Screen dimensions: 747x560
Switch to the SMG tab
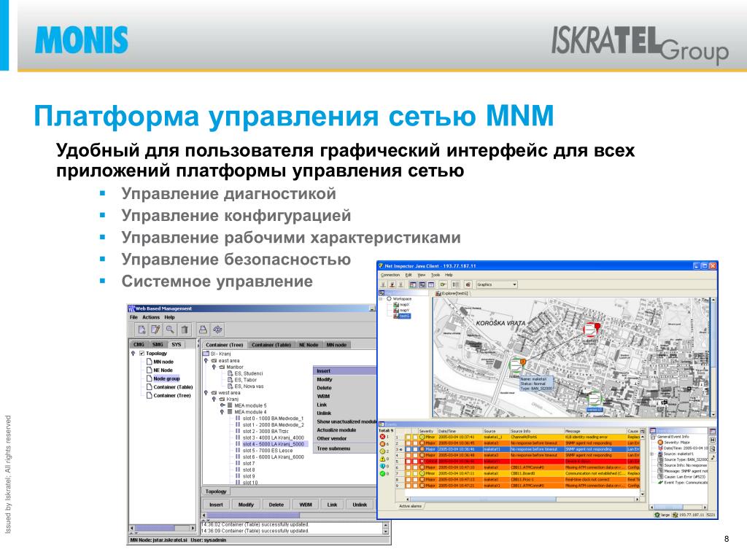point(158,344)
